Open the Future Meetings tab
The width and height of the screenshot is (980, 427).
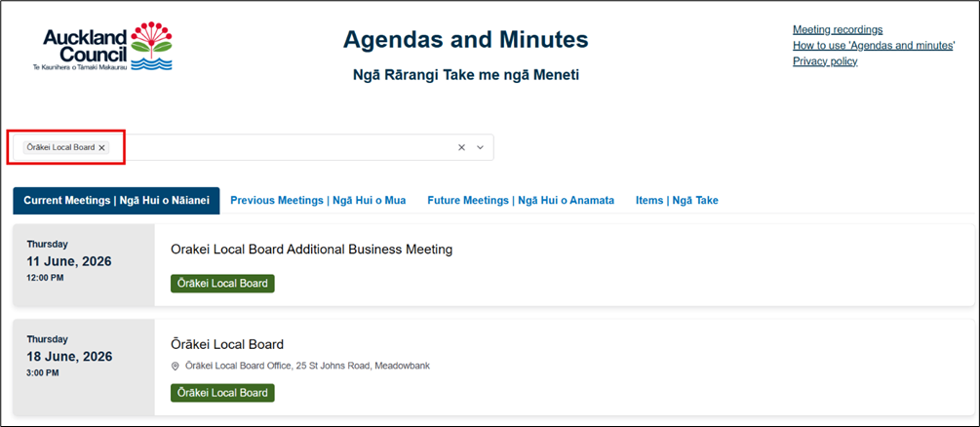[x=521, y=201]
